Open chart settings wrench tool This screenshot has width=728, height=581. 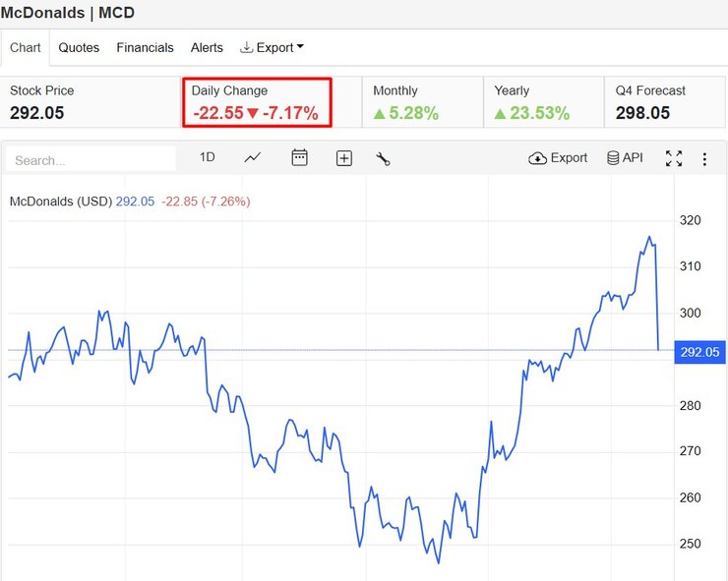click(383, 158)
